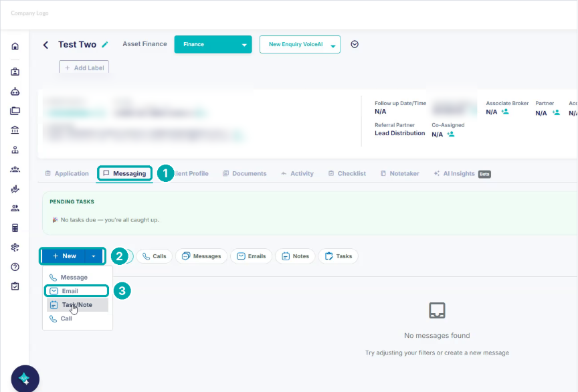Open the robot assistant sidebar icon
This screenshot has height=392, width=578.
point(15,92)
